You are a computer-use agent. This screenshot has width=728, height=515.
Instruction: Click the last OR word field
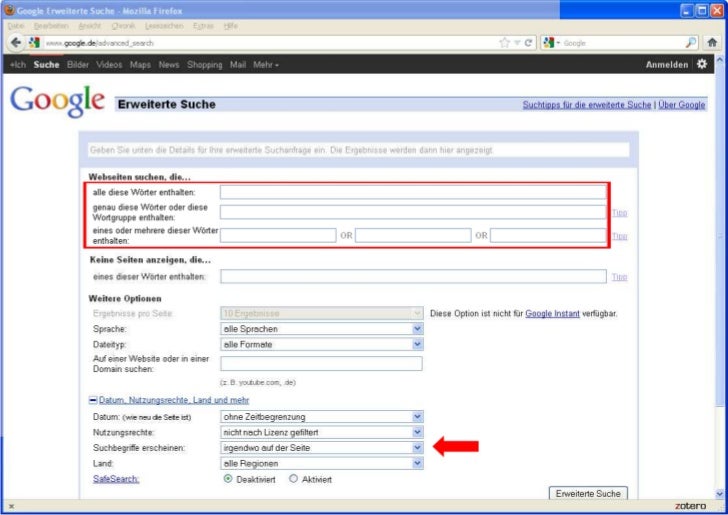click(548, 235)
